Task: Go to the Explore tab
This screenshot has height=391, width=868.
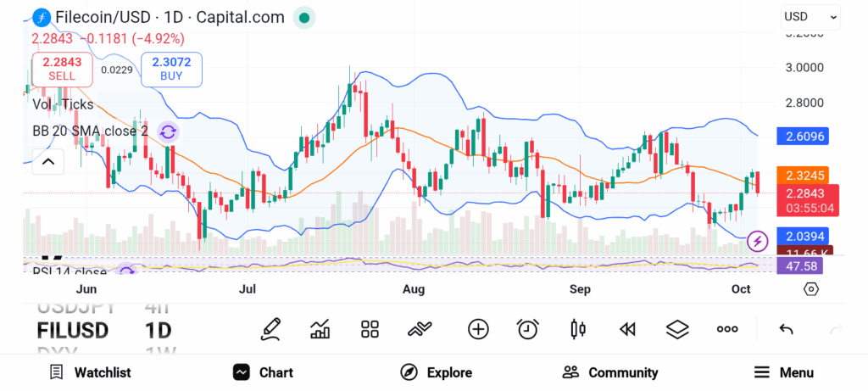Action: click(x=437, y=372)
